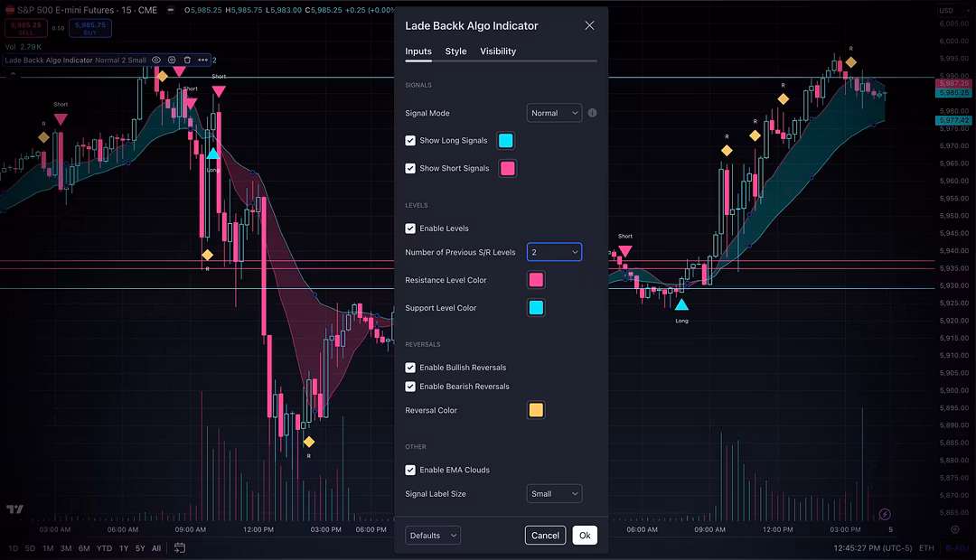Pick the Reversal Color swatch

536,410
